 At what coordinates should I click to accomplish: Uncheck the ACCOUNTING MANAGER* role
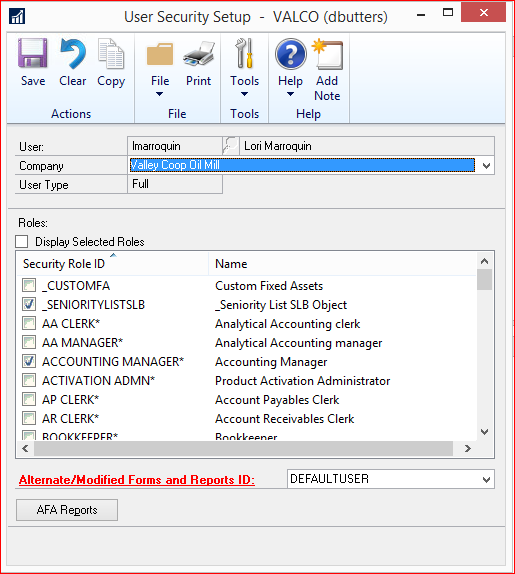tap(29, 361)
